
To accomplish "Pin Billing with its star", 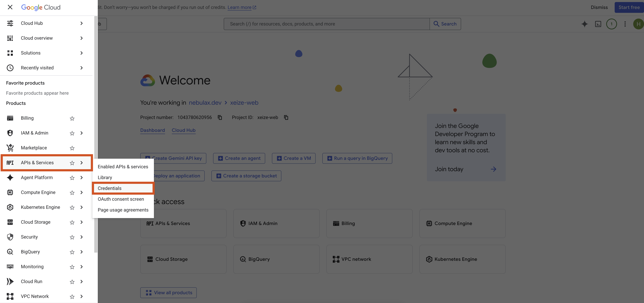I will click(x=72, y=118).
